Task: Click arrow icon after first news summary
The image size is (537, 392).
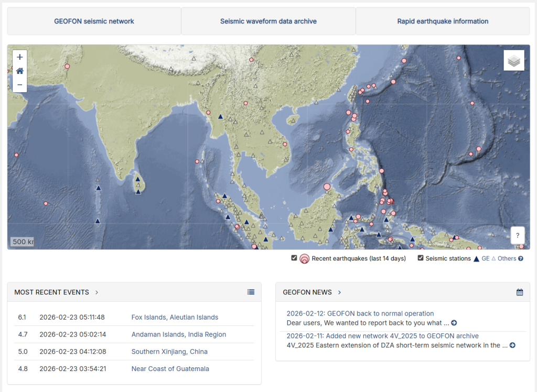Action: [x=454, y=323]
